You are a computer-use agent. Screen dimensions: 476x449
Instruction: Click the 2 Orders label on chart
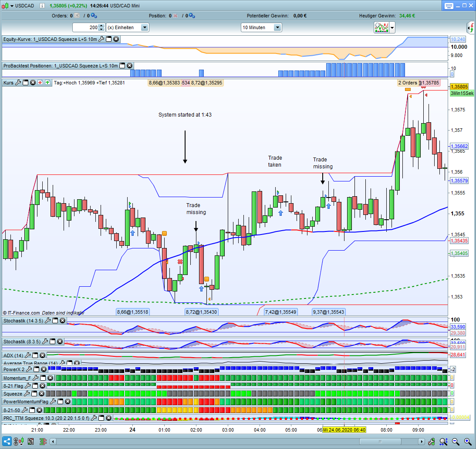[408, 83]
